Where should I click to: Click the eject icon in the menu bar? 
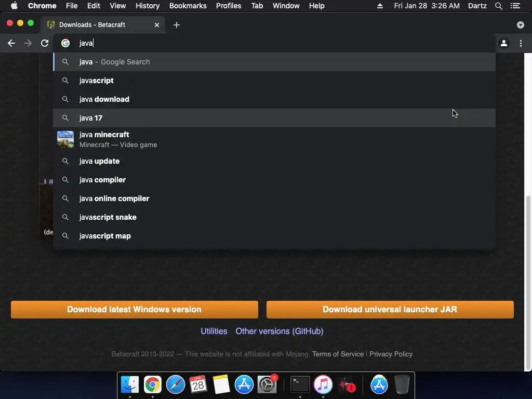pos(380,6)
